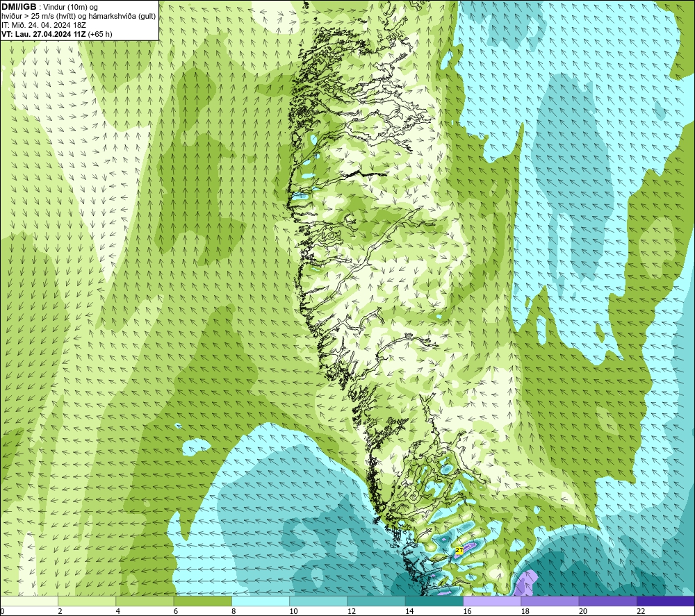
Task: Click the 0–2 m/s palest legend swatch
Action: pyautogui.click(x=28, y=601)
